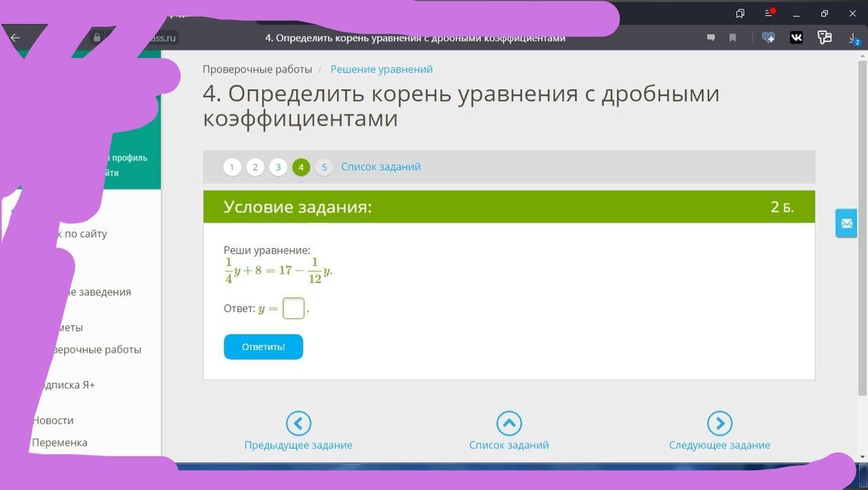
Task: Click the answer input box for y
Action: tap(293, 308)
